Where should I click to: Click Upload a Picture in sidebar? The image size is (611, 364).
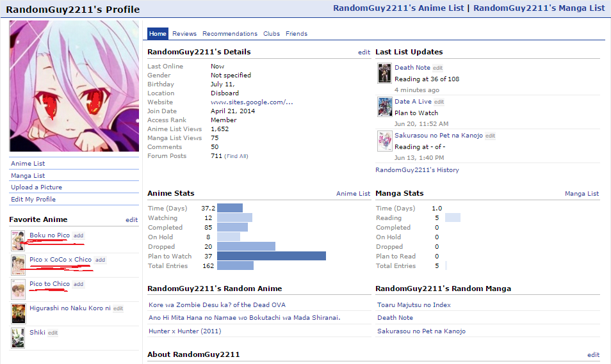point(37,187)
